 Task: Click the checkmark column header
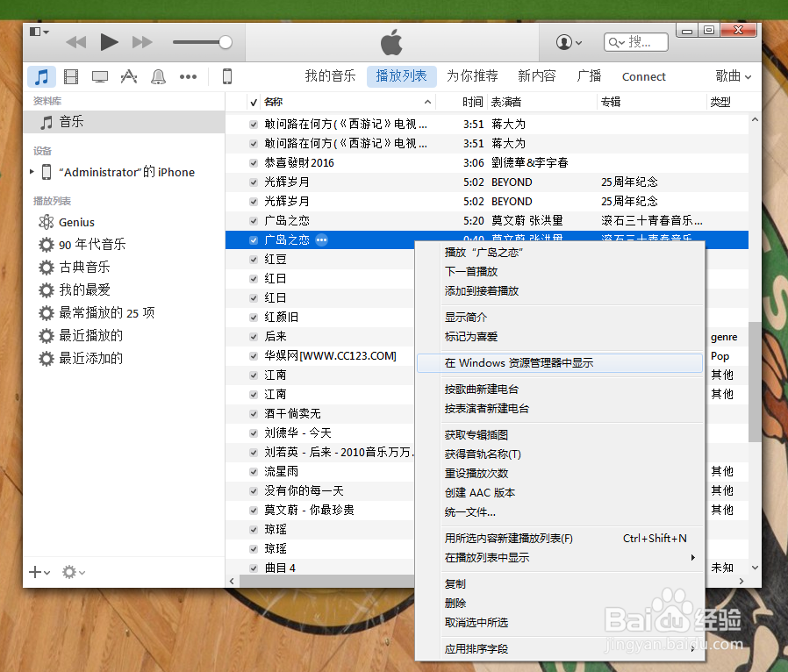pos(254,103)
